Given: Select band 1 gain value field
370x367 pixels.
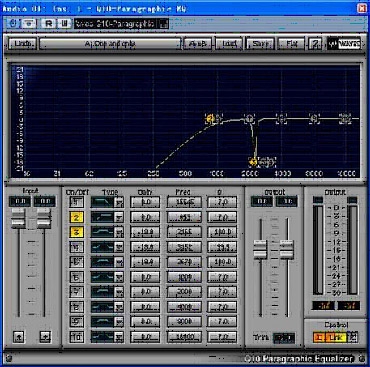Looking at the screenshot, I should point(145,202).
